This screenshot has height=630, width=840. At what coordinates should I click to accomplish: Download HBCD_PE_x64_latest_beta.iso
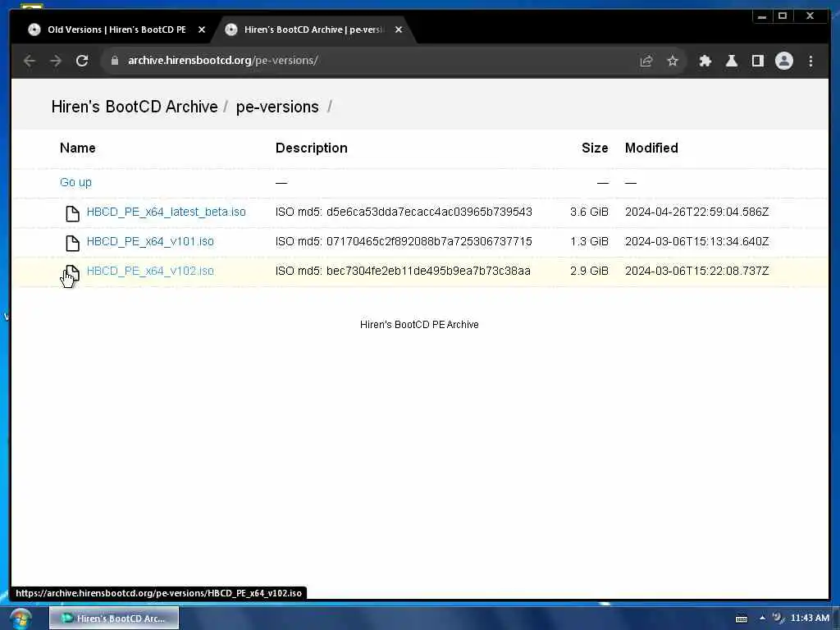[166, 212]
